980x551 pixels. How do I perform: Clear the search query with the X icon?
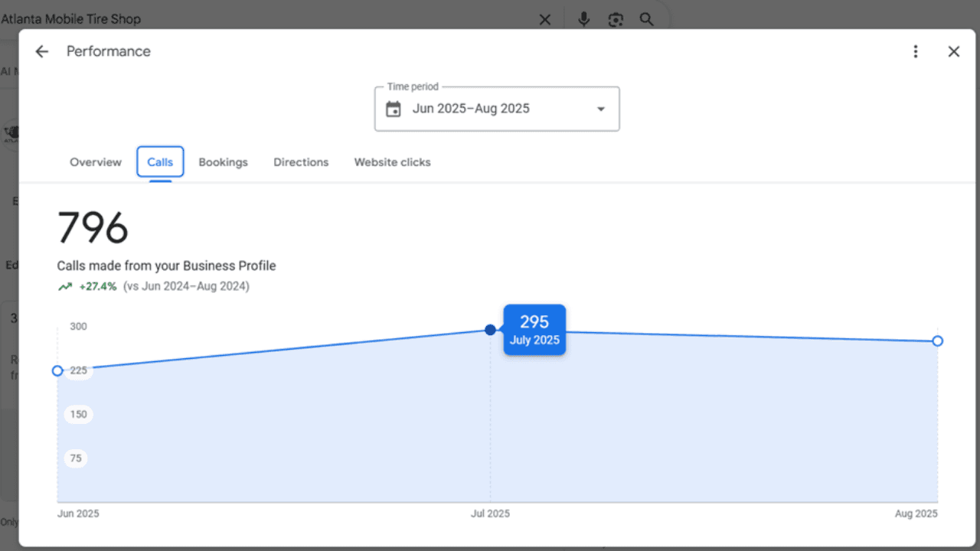click(x=544, y=19)
